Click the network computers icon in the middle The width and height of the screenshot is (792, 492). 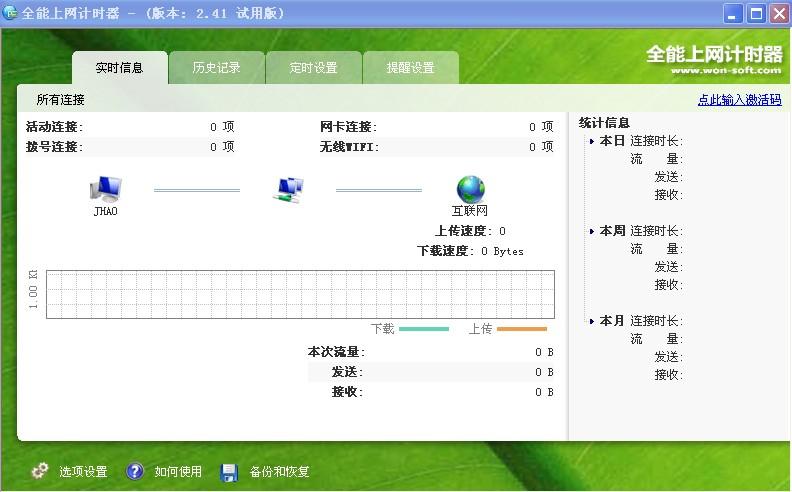click(288, 190)
